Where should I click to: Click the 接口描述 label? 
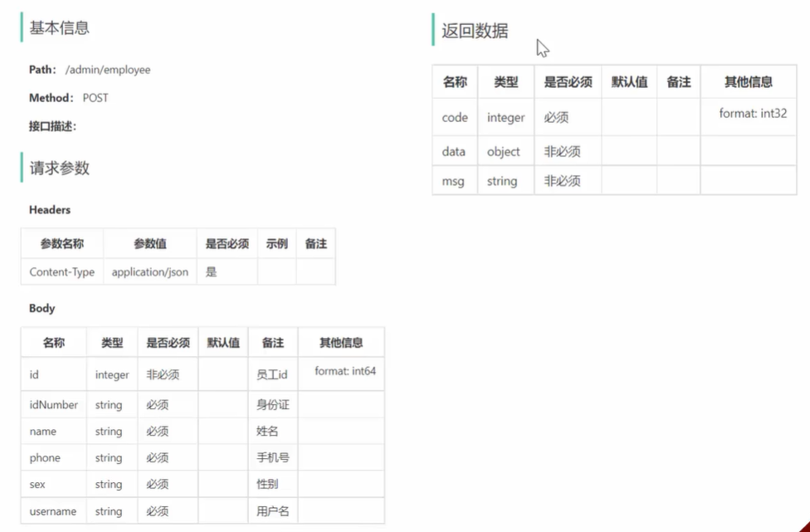(52, 126)
